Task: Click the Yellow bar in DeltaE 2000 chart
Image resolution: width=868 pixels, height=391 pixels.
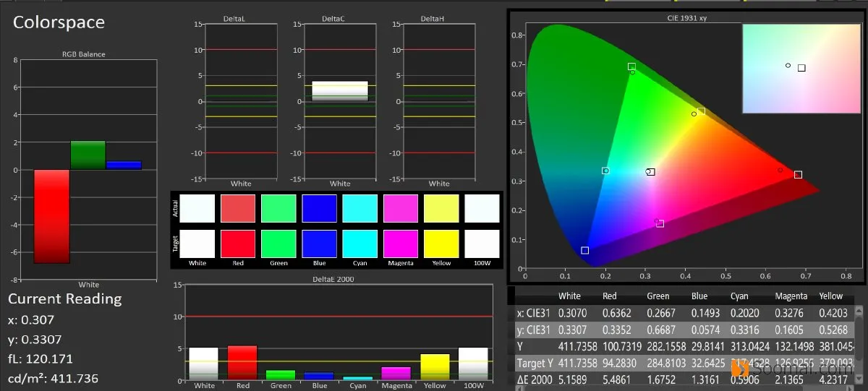Action: (x=436, y=367)
